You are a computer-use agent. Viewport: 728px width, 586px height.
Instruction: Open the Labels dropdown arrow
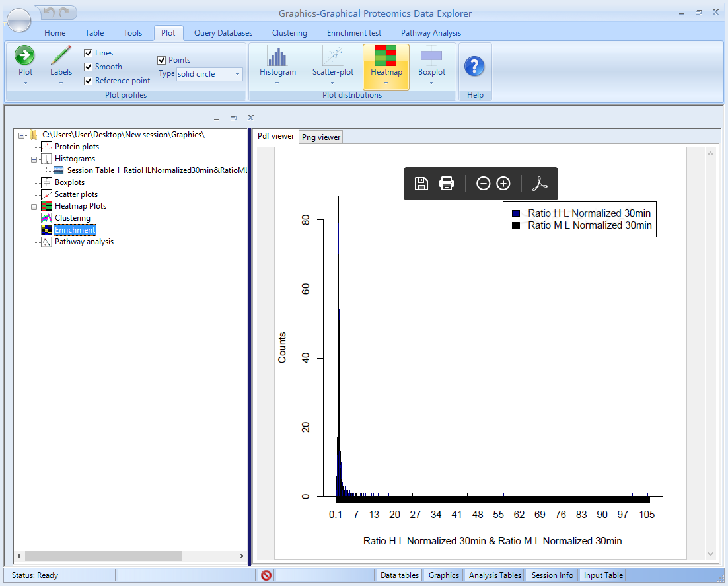61,83
